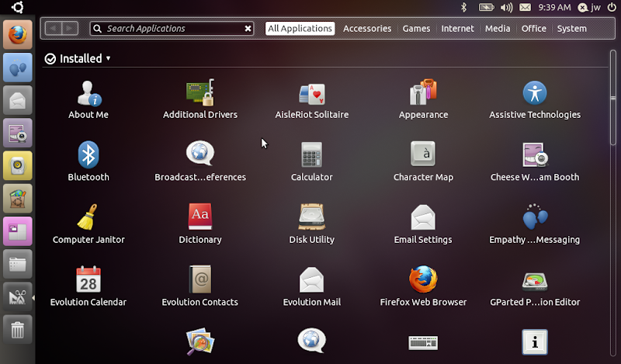Go back using the left arrow button
Screen dimensions: 621x364
pos(53,29)
